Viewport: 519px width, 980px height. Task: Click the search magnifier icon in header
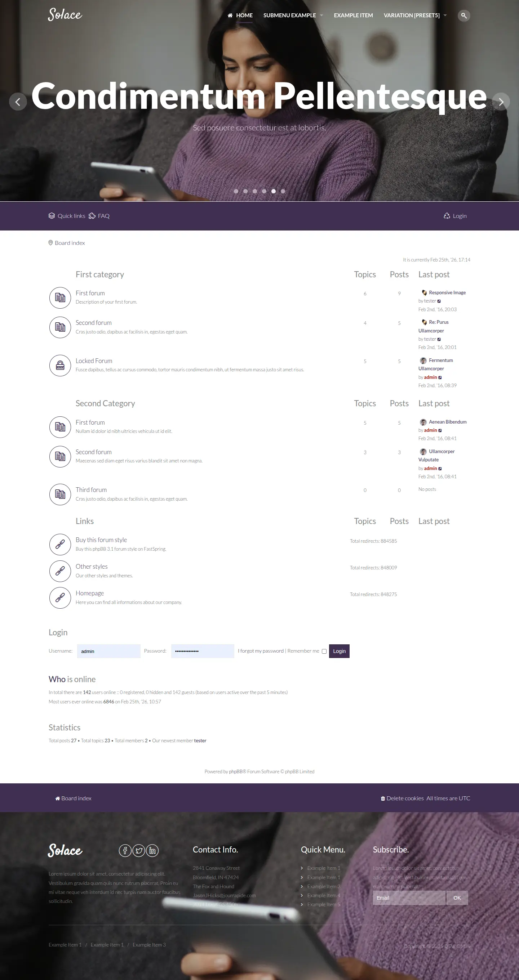463,15
